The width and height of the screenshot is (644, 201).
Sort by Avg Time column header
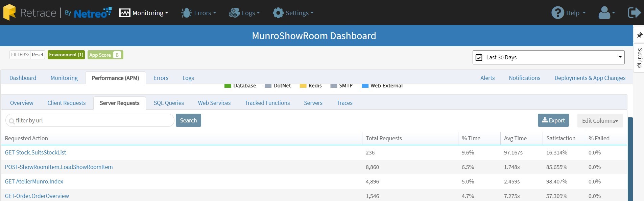[x=515, y=138]
